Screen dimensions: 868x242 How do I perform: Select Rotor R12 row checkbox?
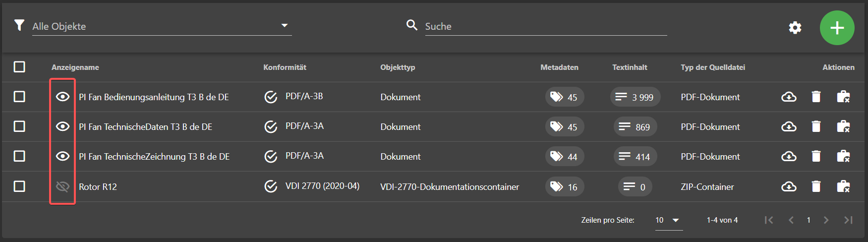19,186
